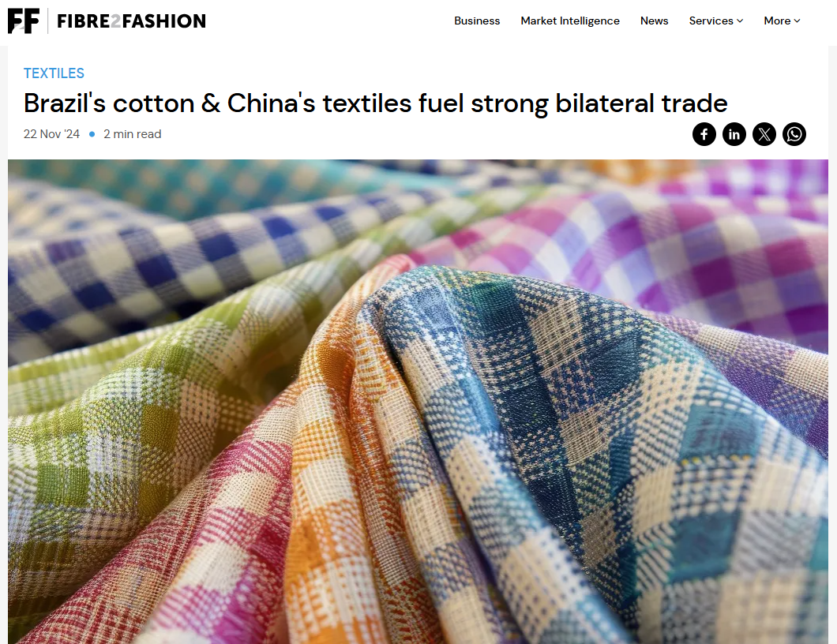The height and width of the screenshot is (644, 837).
Task: Click the 22 Nov '24 publish date
Action: coord(51,134)
